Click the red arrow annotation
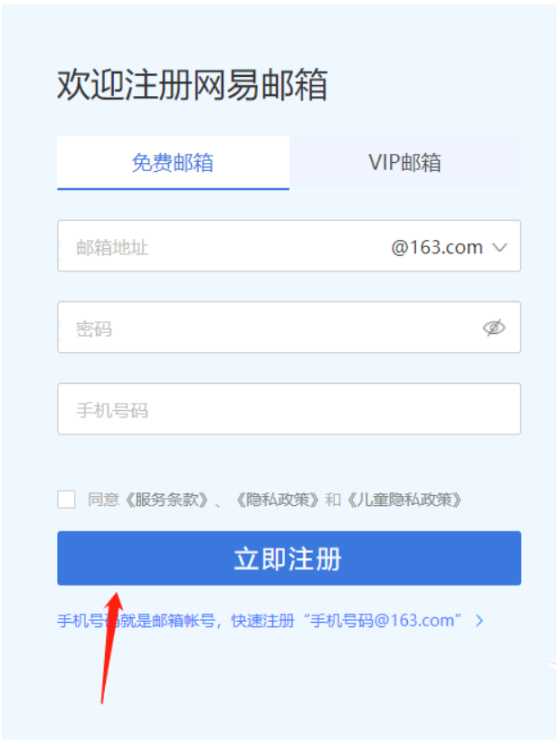 click(x=111, y=647)
